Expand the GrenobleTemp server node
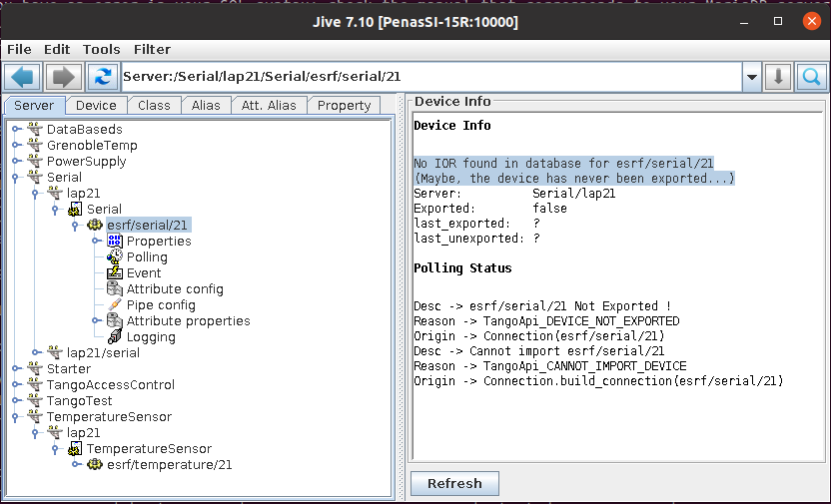 click(16, 145)
